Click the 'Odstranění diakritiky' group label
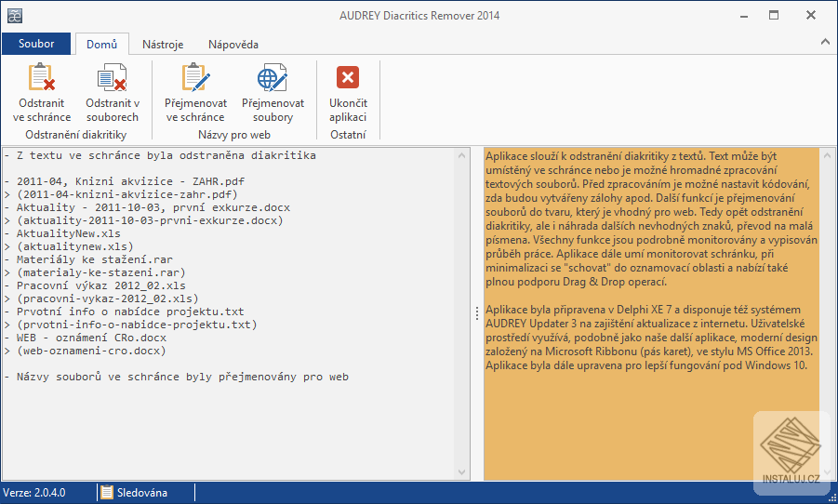 [x=76, y=135]
